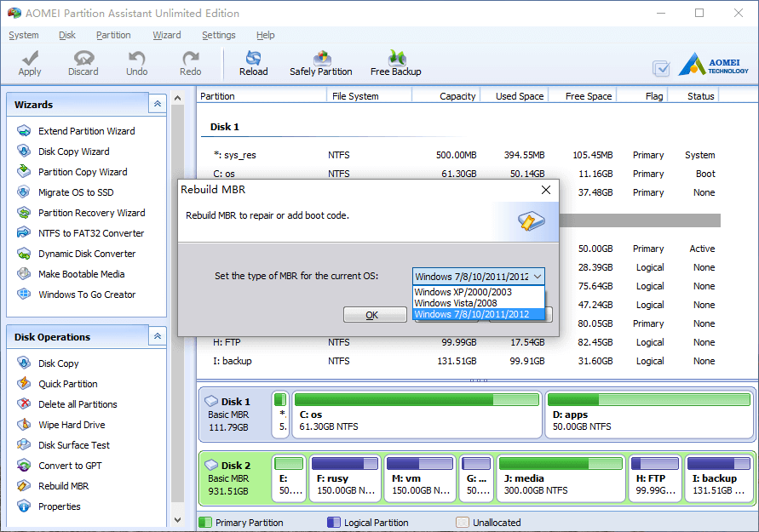Collapse the Wizards panel
The image size is (759, 532).
pos(158,104)
